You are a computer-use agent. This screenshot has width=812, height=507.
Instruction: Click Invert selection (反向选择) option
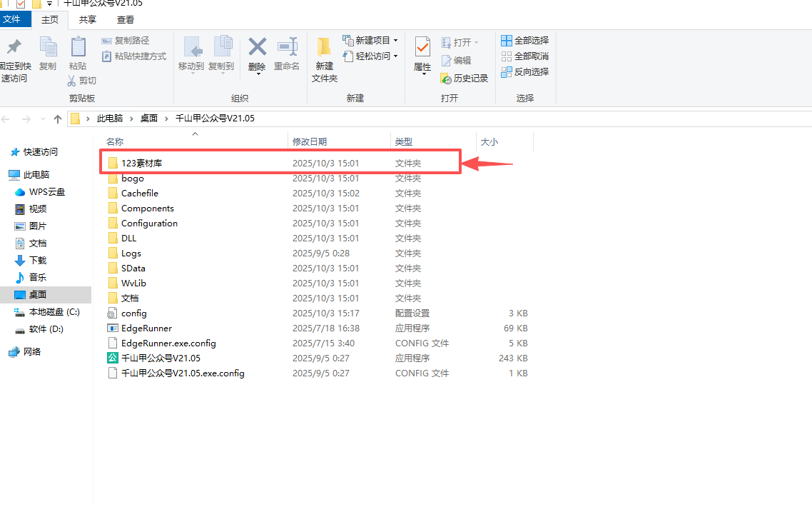[x=524, y=72]
